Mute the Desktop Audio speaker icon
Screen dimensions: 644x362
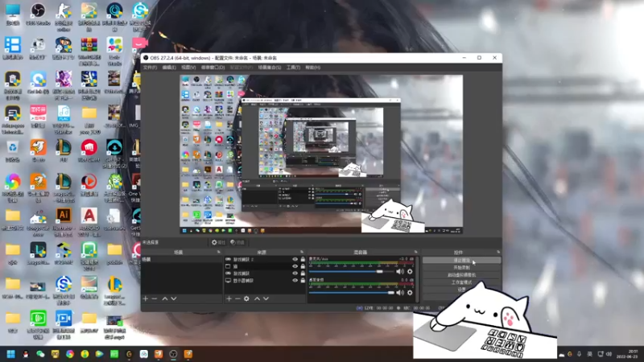400,293
